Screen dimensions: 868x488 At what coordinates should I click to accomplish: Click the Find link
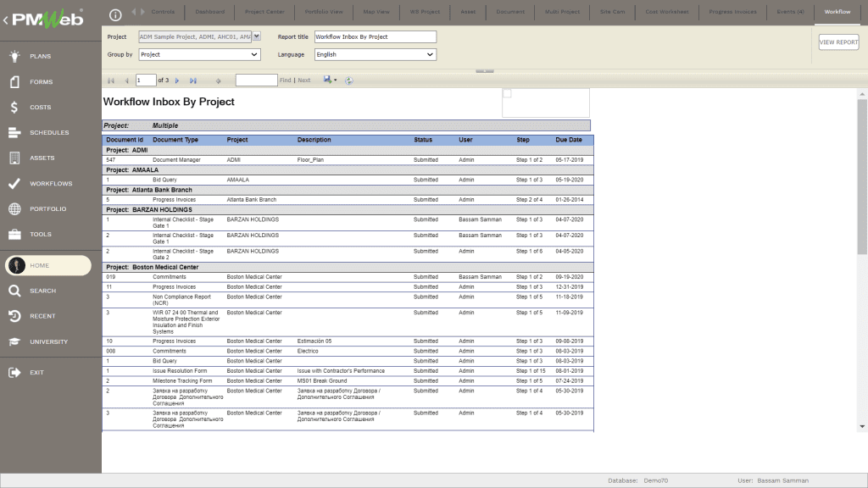tap(285, 80)
